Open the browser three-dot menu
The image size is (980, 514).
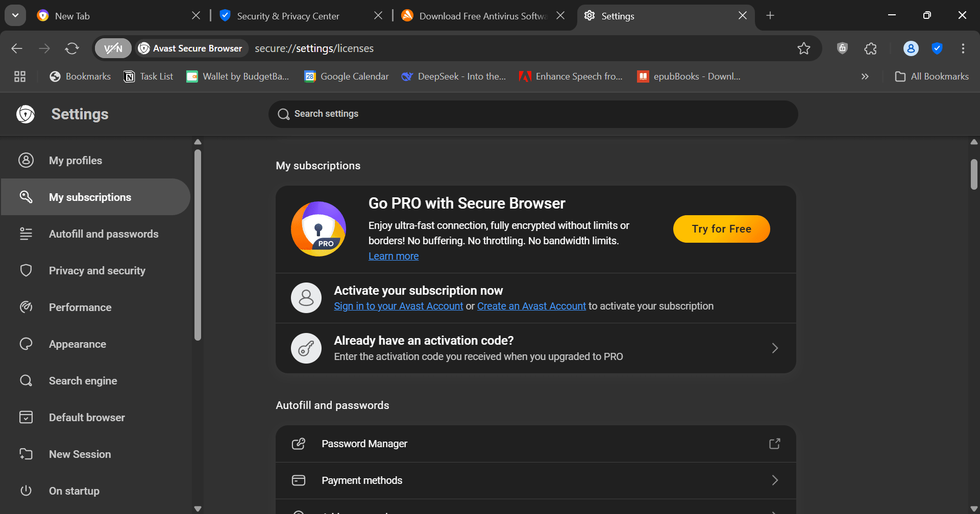(963, 48)
